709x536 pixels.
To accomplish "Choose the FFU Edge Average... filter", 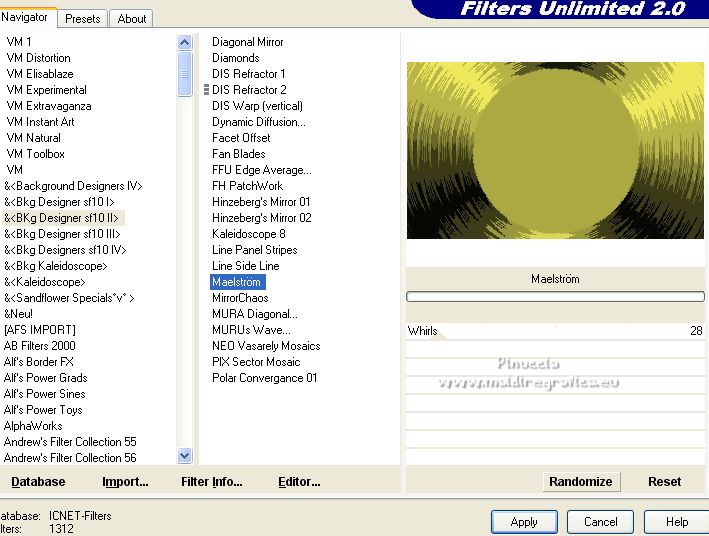I will pyautogui.click(x=262, y=170).
